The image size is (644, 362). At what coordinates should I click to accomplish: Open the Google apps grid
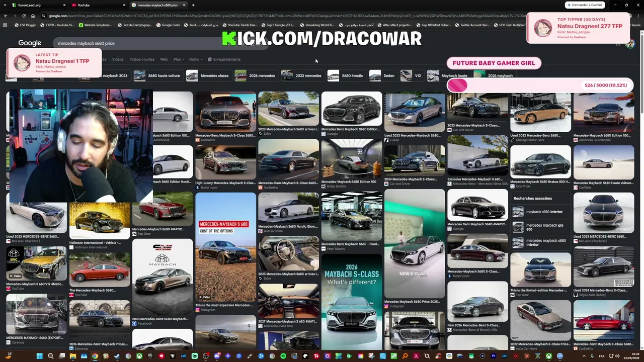[618, 44]
